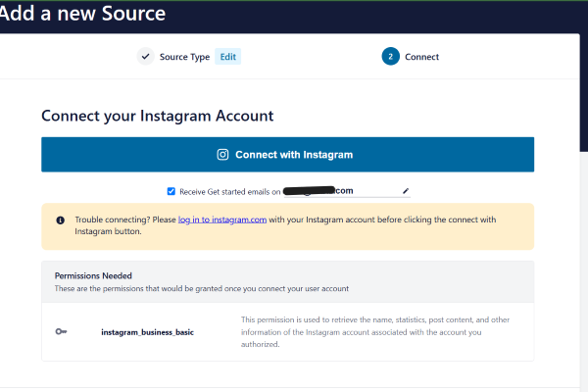This screenshot has height=392, width=588.
Task: Select the step 2 Connect circle
Action: [x=390, y=57]
